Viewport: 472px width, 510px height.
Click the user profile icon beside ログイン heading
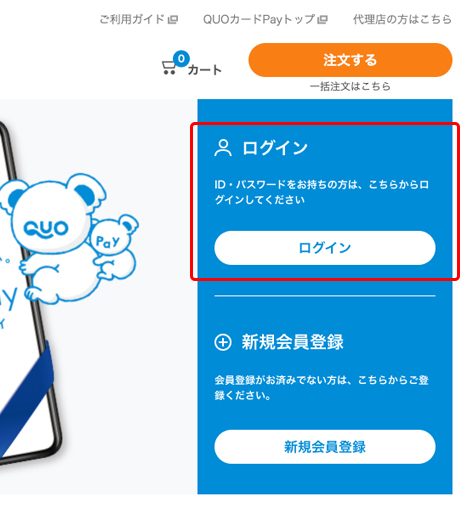[x=223, y=148]
